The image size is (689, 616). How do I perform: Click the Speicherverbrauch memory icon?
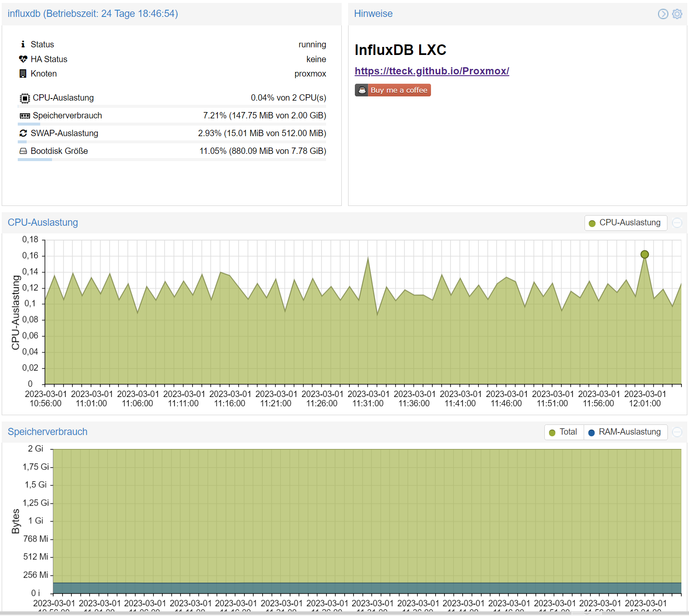(x=25, y=116)
